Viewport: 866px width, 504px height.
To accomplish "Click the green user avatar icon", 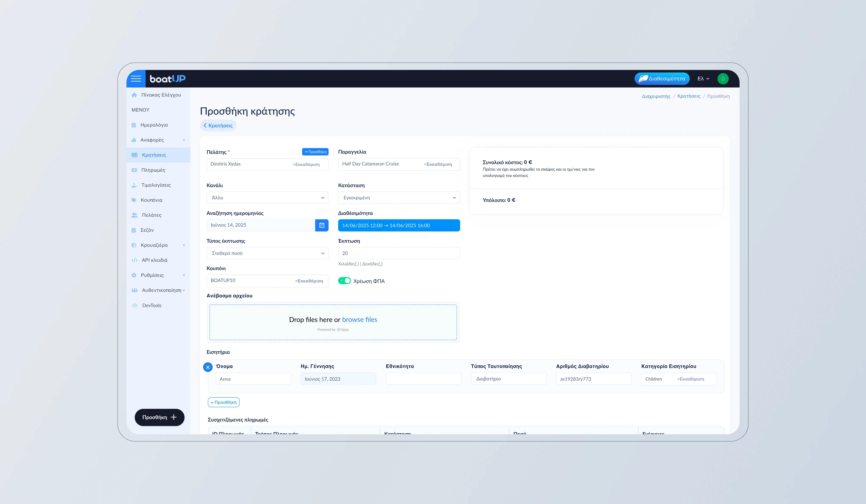I will tap(723, 79).
